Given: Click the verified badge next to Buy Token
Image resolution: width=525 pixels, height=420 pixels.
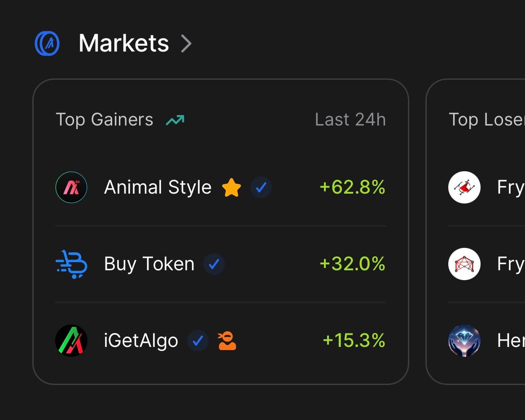Looking at the screenshot, I should coord(214,264).
